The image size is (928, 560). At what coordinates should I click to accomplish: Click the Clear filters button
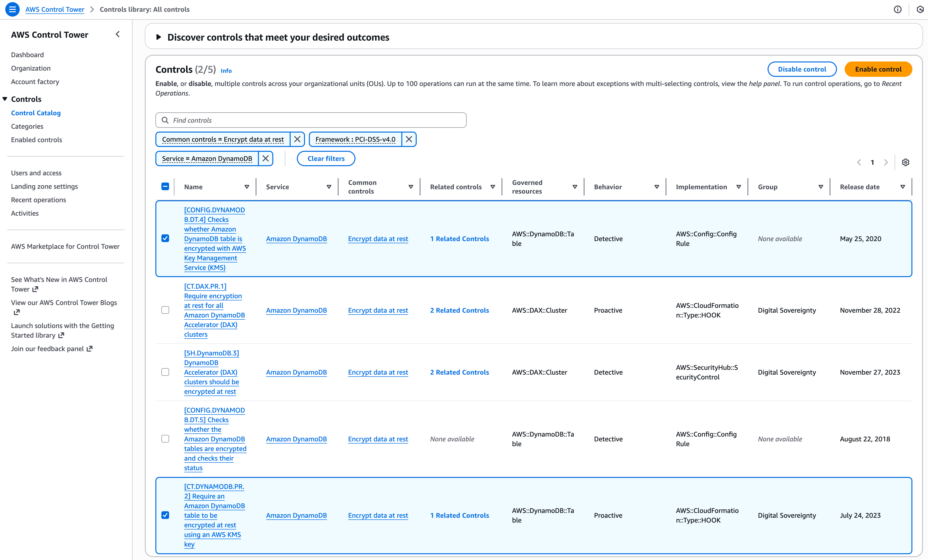[x=326, y=158]
